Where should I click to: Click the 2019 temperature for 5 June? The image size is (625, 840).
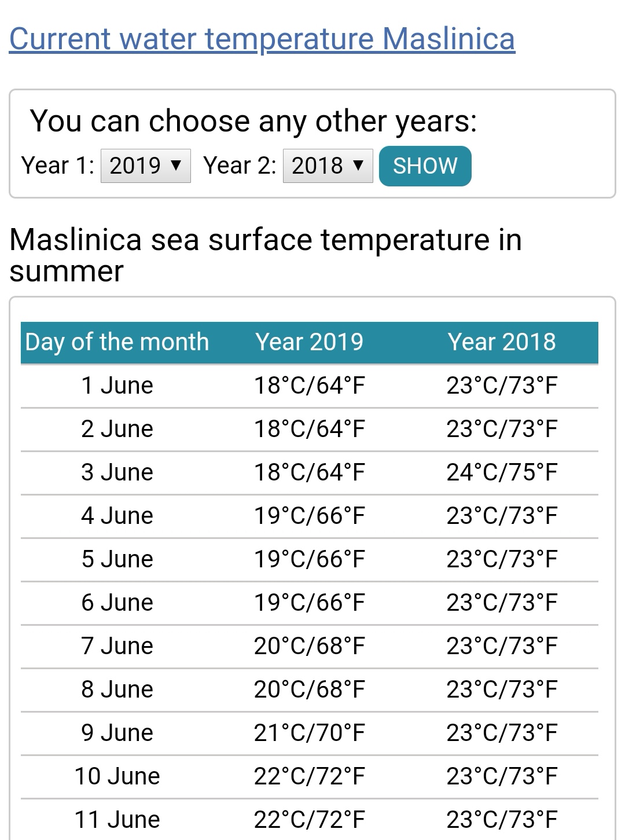pyautogui.click(x=309, y=559)
